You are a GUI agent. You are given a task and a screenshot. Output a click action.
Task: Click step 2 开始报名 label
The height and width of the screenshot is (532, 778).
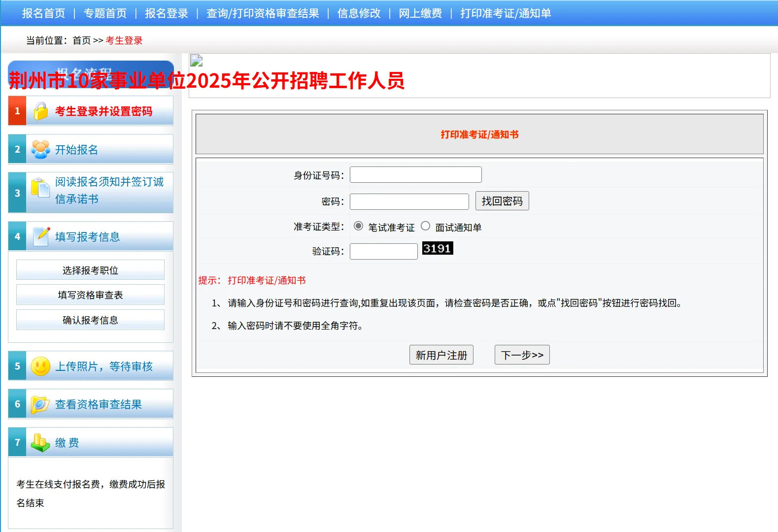[x=76, y=150]
